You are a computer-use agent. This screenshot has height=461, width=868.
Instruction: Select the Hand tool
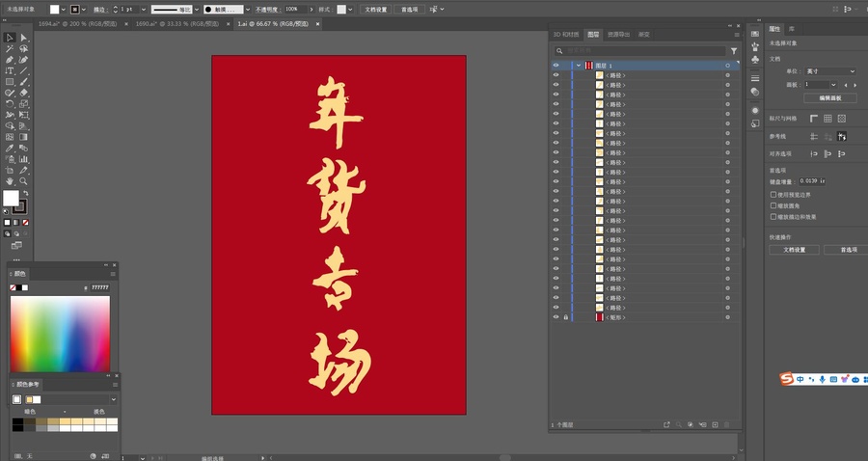tap(10, 181)
